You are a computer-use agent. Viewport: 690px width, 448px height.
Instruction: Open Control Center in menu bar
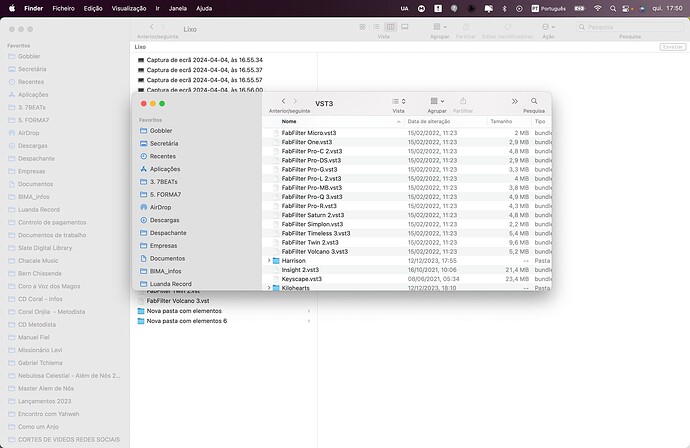(626, 8)
